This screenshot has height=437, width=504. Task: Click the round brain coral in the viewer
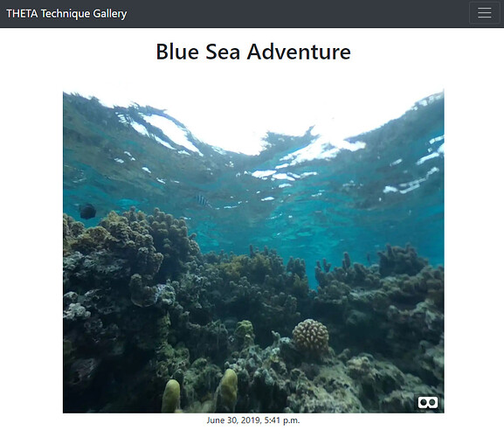[x=310, y=335]
